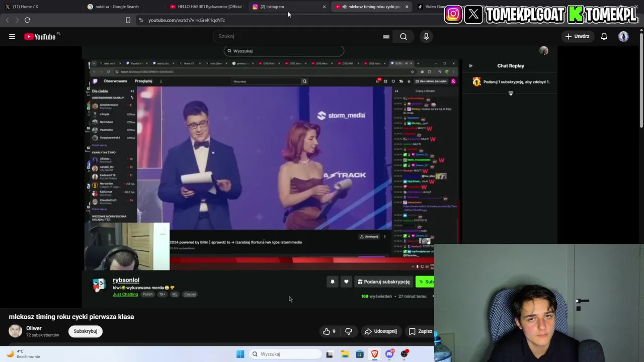Go back with browser back arrow
This screenshot has height=362, width=644.
point(7,20)
